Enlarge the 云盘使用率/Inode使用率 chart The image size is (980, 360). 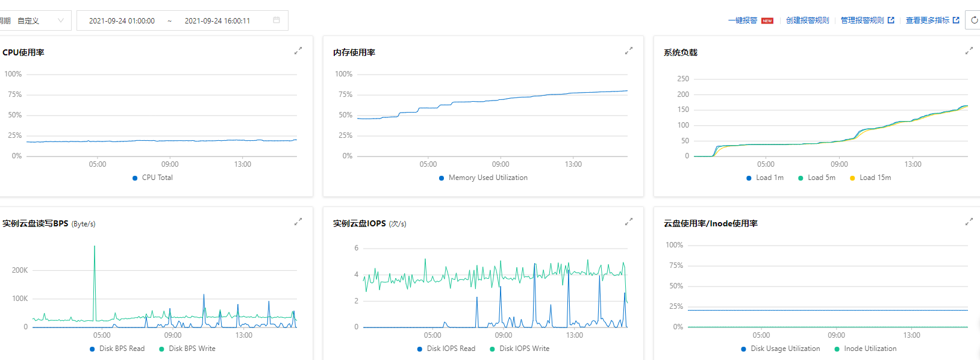[x=969, y=222]
